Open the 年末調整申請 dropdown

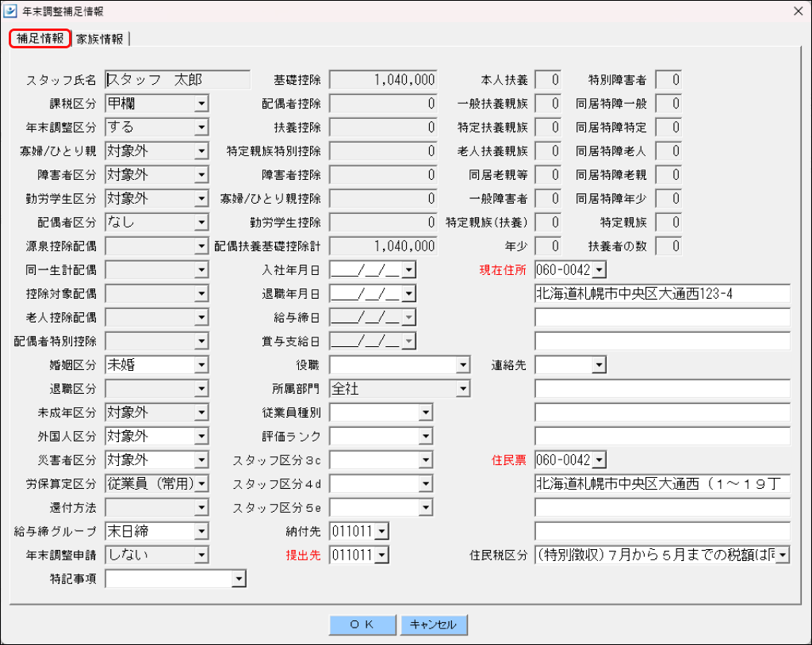201,555
